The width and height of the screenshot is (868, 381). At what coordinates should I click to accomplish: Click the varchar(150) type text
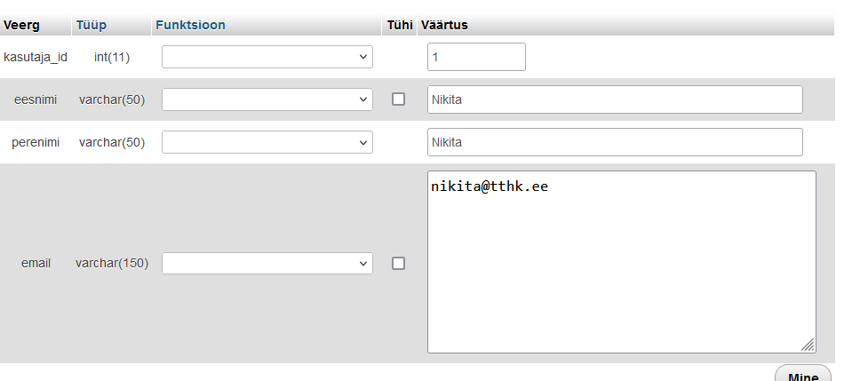tap(112, 263)
